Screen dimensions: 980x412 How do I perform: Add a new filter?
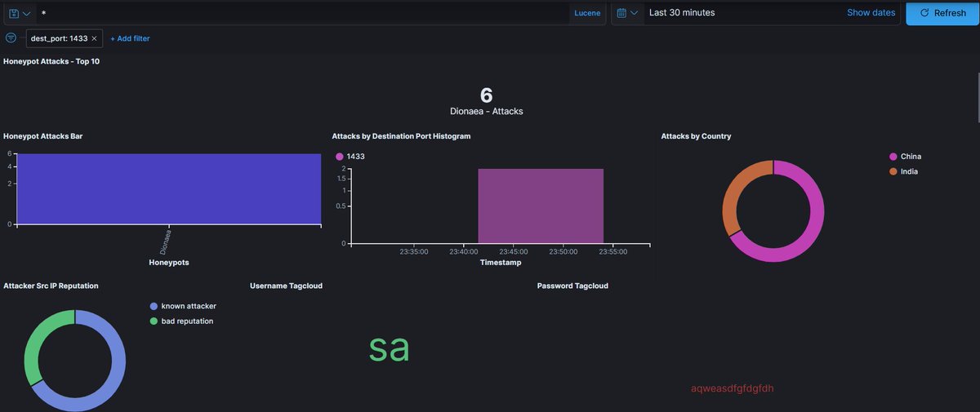(x=130, y=38)
